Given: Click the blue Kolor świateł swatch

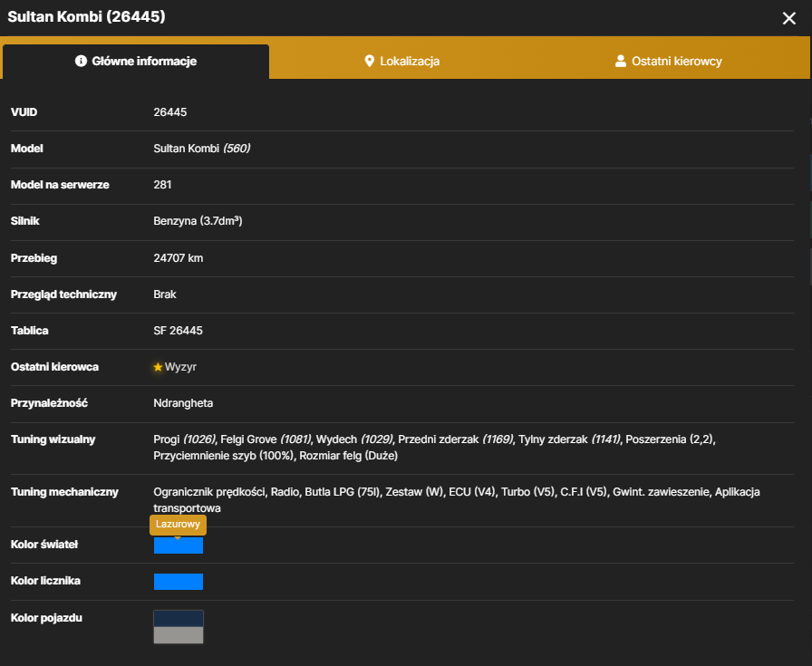Looking at the screenshot, I should (x=179, y=545).
